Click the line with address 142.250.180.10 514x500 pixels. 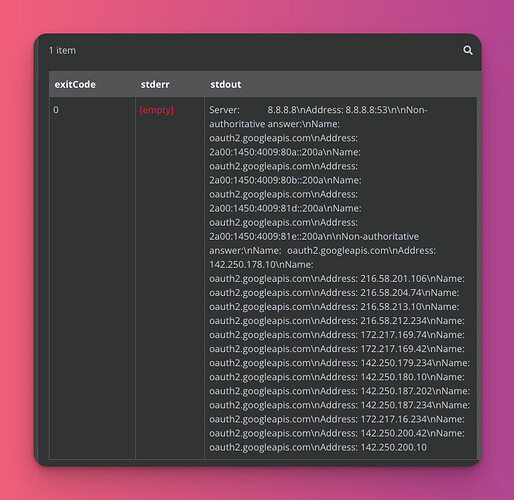point(337,377)
